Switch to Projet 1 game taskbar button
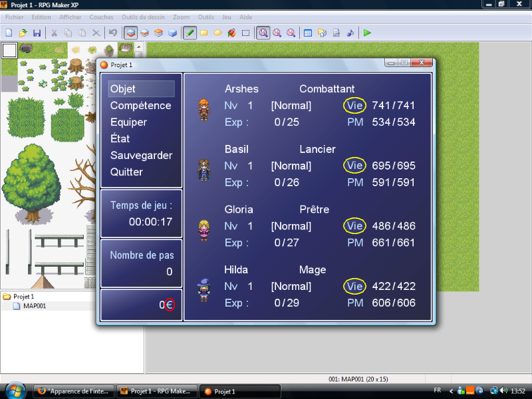The height and width of the screenshot is (399, 532). tap(239, 391)
